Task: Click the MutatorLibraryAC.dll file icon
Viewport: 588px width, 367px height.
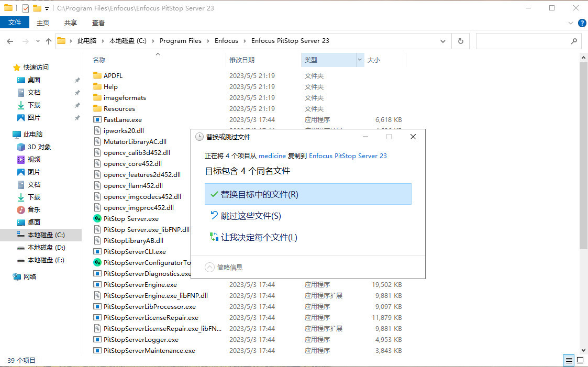Action: [x=97, y=141]
